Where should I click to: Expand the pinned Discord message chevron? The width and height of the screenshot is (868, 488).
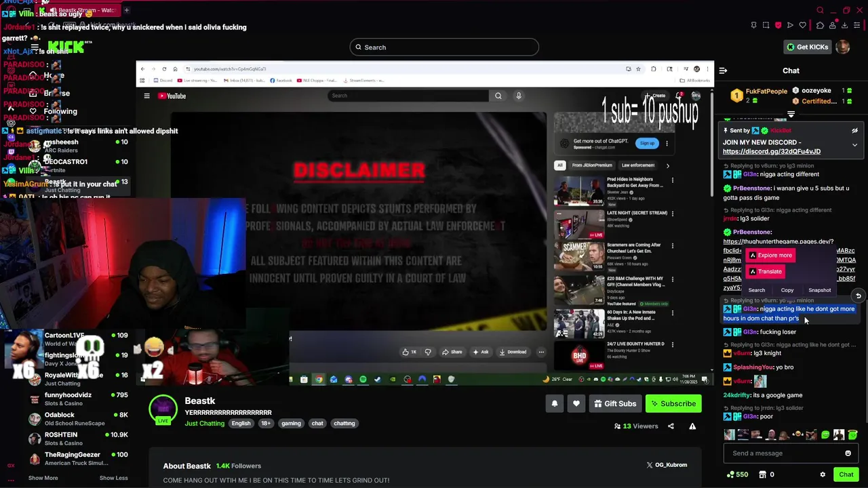854,145
